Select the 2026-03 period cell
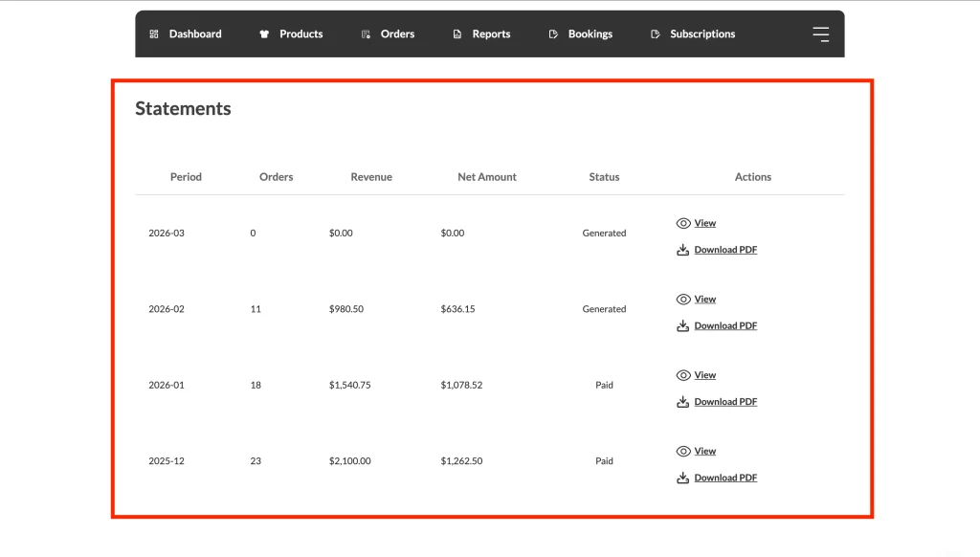The height and width of the screenshot is (557, 980). tap(167, 234)
